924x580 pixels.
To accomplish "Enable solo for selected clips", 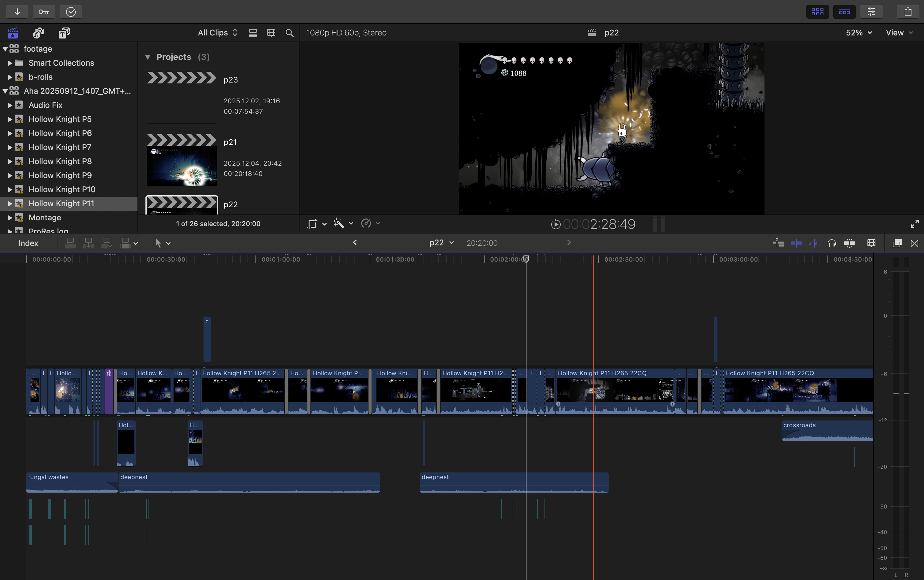I will click(x=849, y=243).
